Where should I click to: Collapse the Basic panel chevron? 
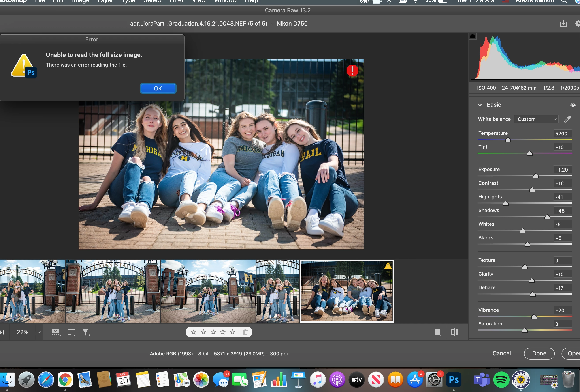pos(479,105)
